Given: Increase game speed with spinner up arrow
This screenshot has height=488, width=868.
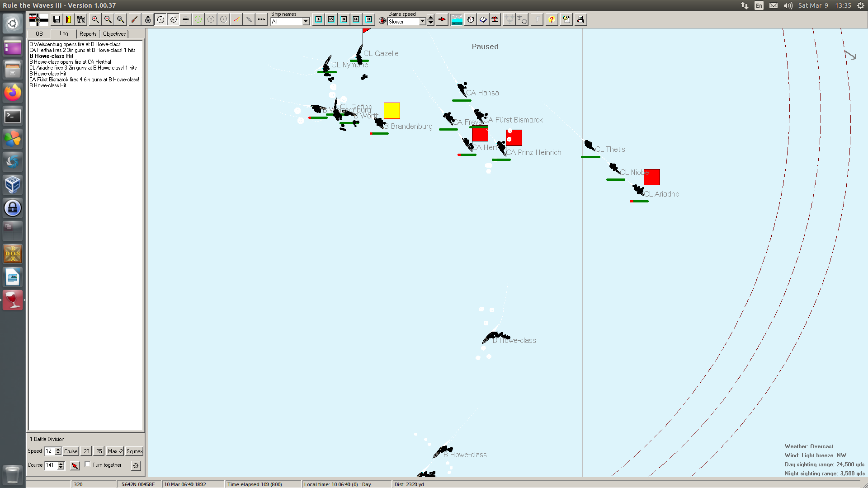Looking at the screenshot, I should pyautogui.click(x=431, y=18).
